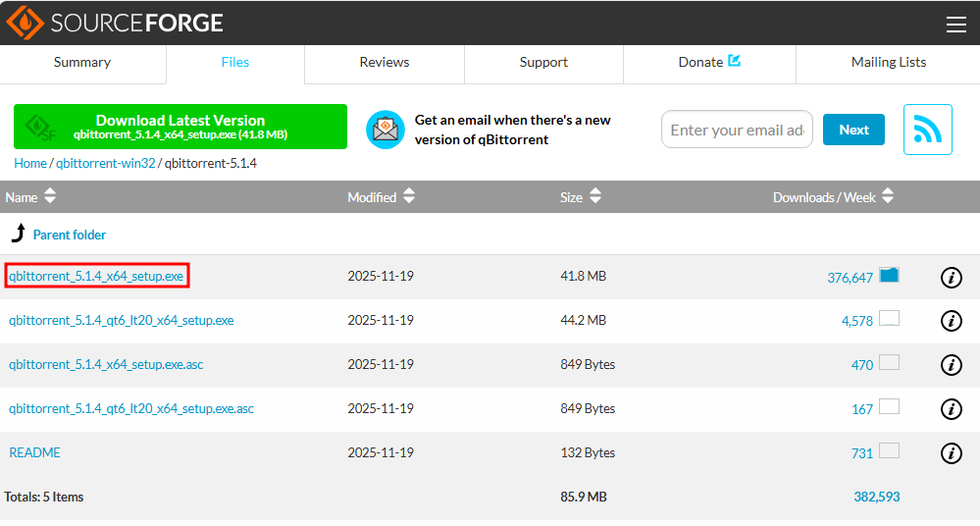The image size is (980, 526).
Task: Open qbittorrent-win32 breadcrumb link
Action: [x=106, y=163]
